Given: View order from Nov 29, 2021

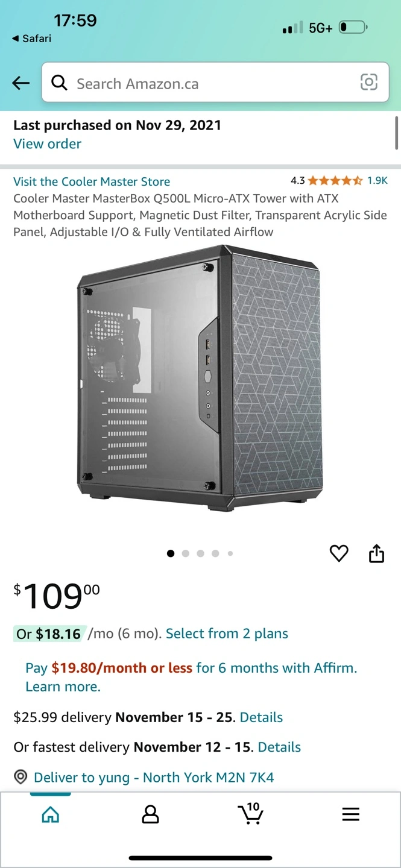Looking at the screenshot, I should [x=47, y=144].
